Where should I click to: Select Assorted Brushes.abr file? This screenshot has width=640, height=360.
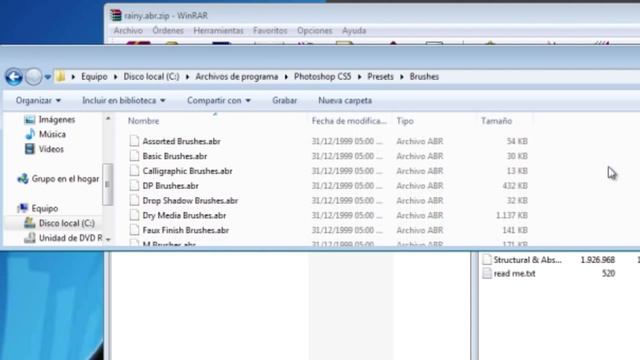tap(181, 141)
